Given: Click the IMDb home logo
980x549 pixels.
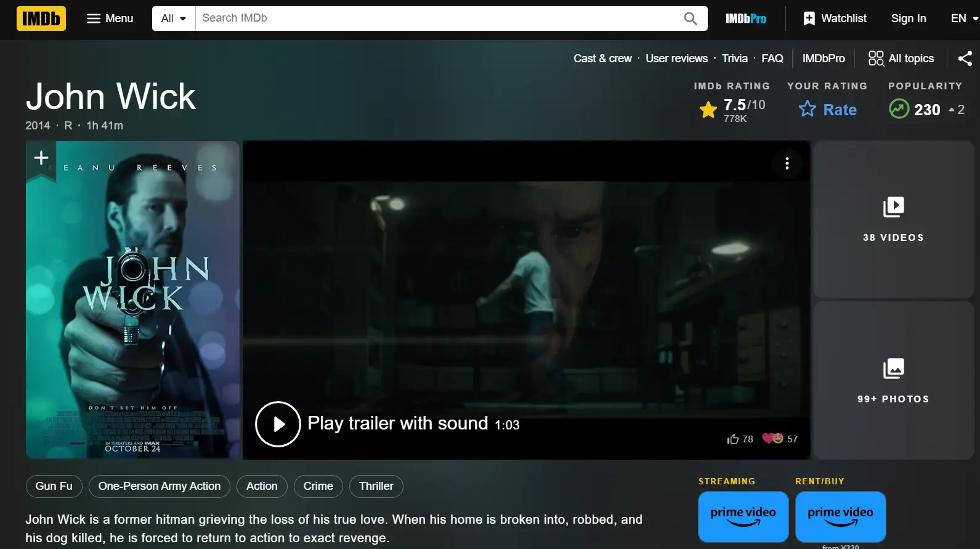Looking at the screenshot, I should (x=41, y=18).
